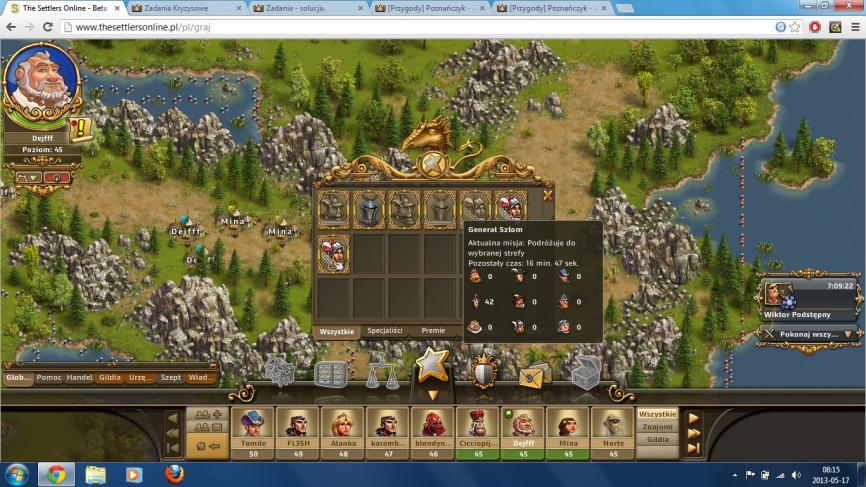
Task: Filter friends list by Znajomi
Action: coord(657,426)
